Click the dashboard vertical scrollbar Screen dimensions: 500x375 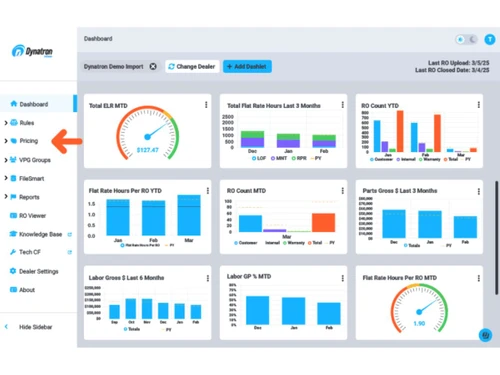[x=497, y=237]
